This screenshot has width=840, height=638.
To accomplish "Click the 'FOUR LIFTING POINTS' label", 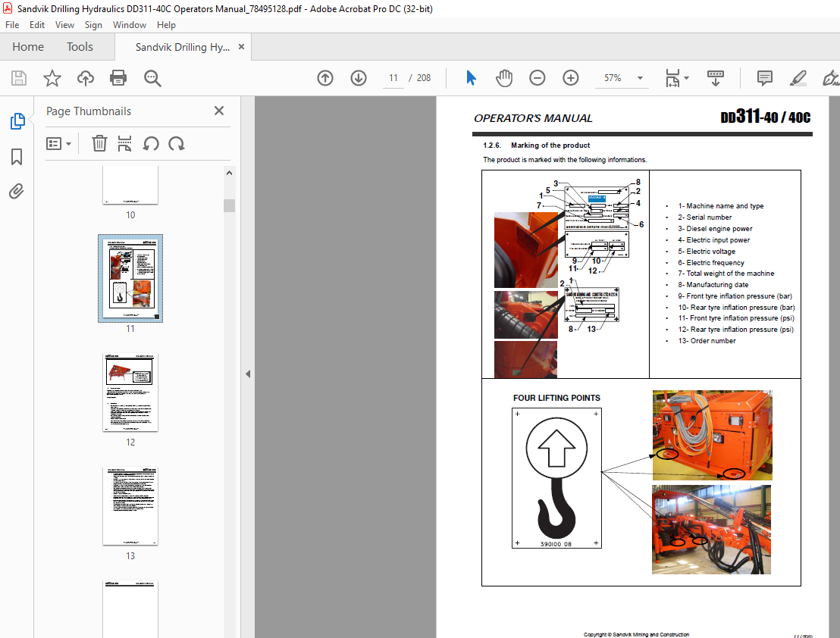I will click(x=556, y=398).
